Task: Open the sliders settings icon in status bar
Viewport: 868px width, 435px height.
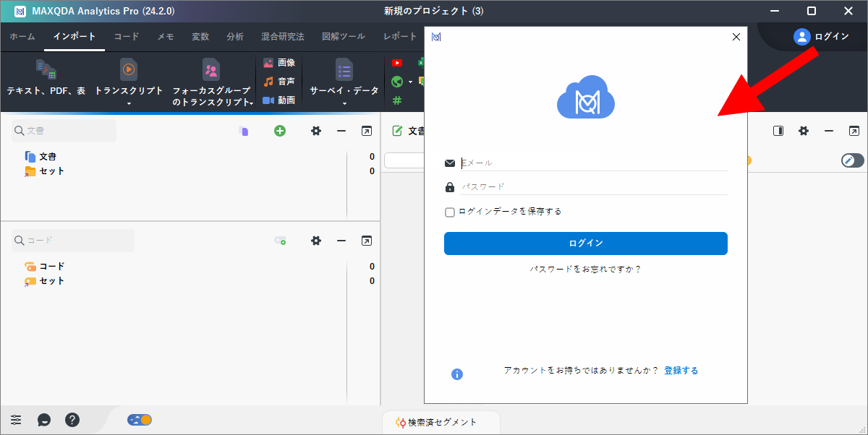Action: pos(16,419)
